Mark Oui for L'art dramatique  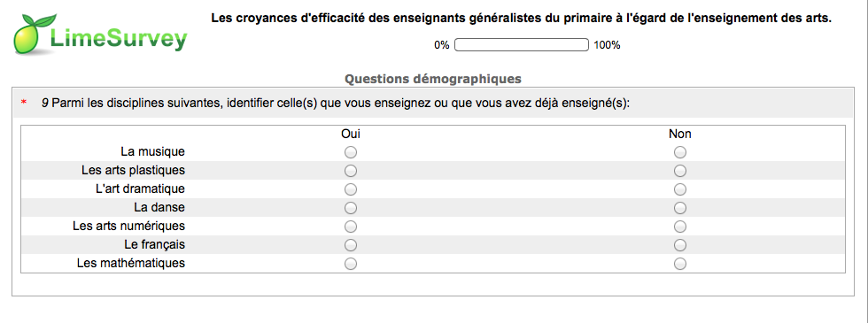click(x=351, y=189)
